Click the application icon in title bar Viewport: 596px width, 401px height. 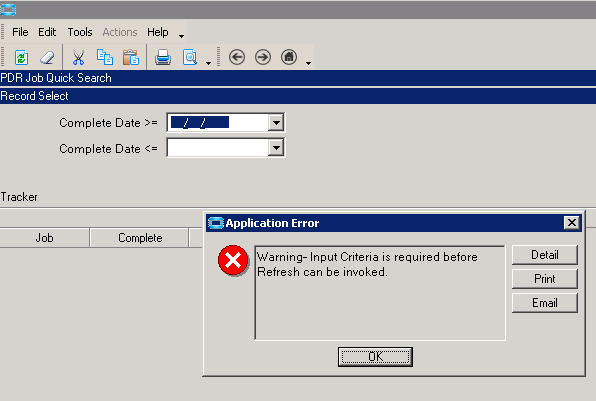[x=8, y=10]
